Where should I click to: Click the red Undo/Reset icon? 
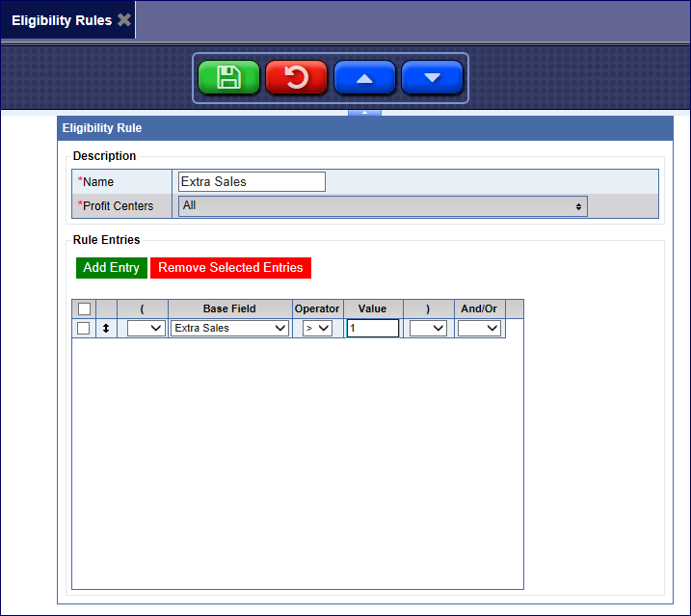pos(296,78)
